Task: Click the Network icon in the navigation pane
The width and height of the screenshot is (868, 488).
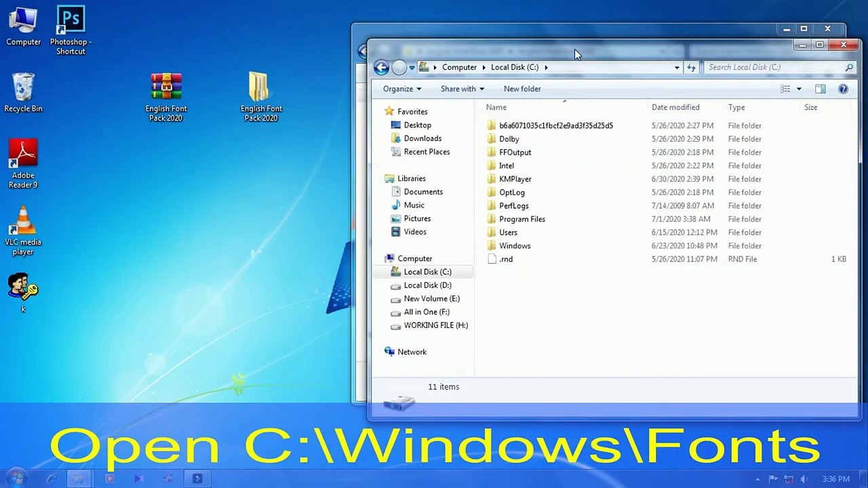Action: pos(389,352)
